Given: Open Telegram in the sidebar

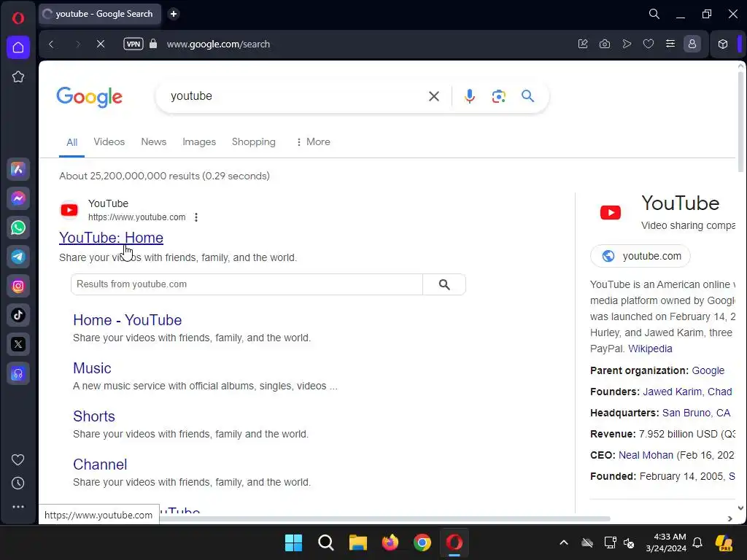Looking at the screenshot, I should tap(18, 257).
